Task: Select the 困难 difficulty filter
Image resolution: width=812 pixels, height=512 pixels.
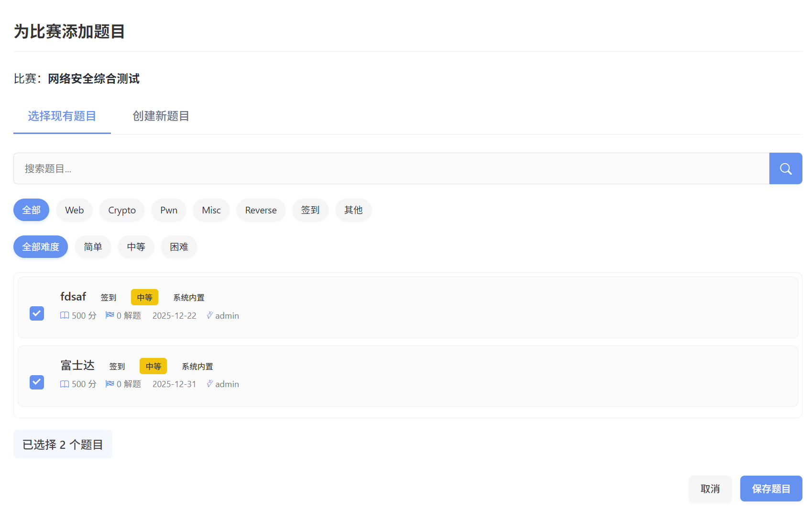Action: pyautogui.click(x=179, y=247)
